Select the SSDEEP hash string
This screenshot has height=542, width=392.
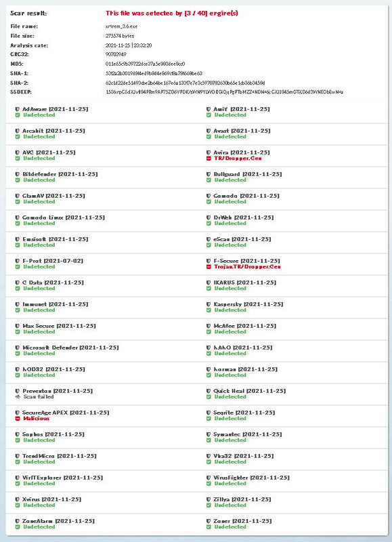point(225,92)
